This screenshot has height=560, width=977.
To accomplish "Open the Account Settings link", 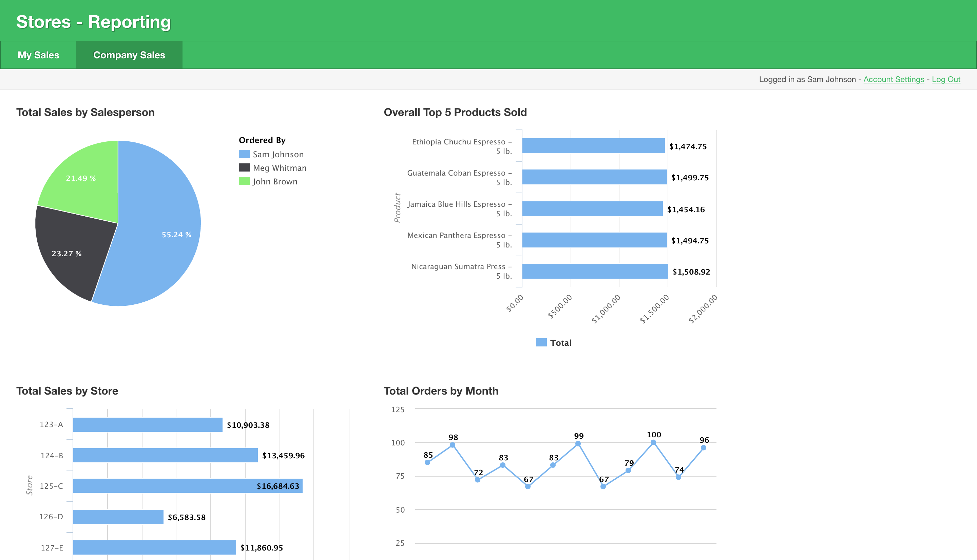I will click(x=894, y=79).
